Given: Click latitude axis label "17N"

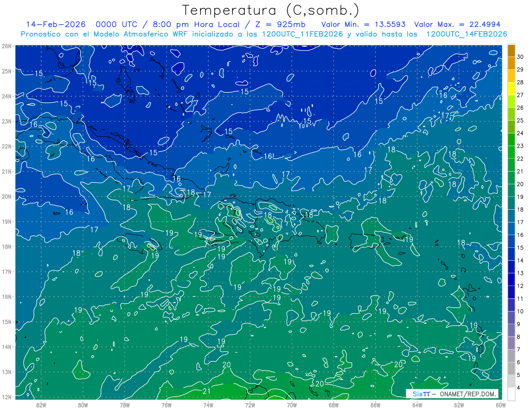Looking at the screenshot, I should tap(7, 272).
